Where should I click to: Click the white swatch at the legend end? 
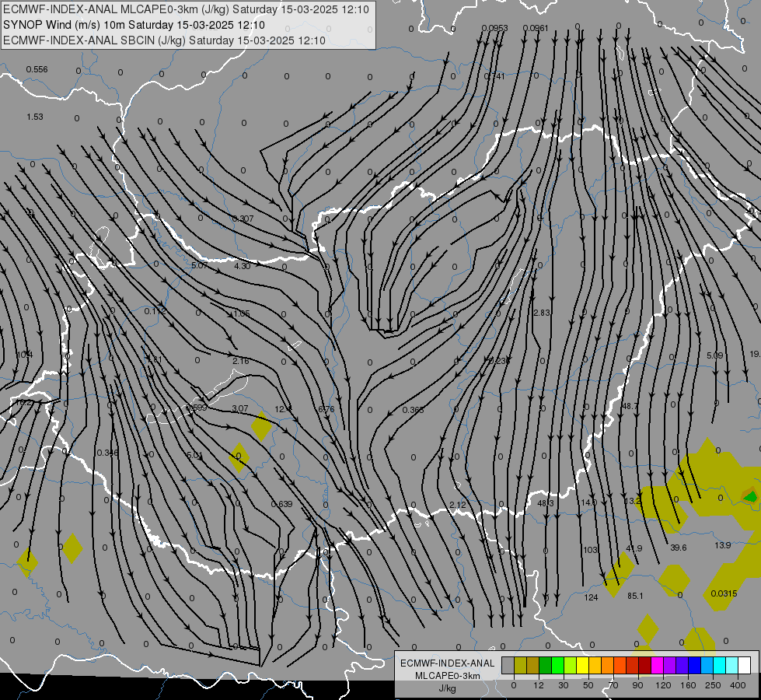coord(744,666)
